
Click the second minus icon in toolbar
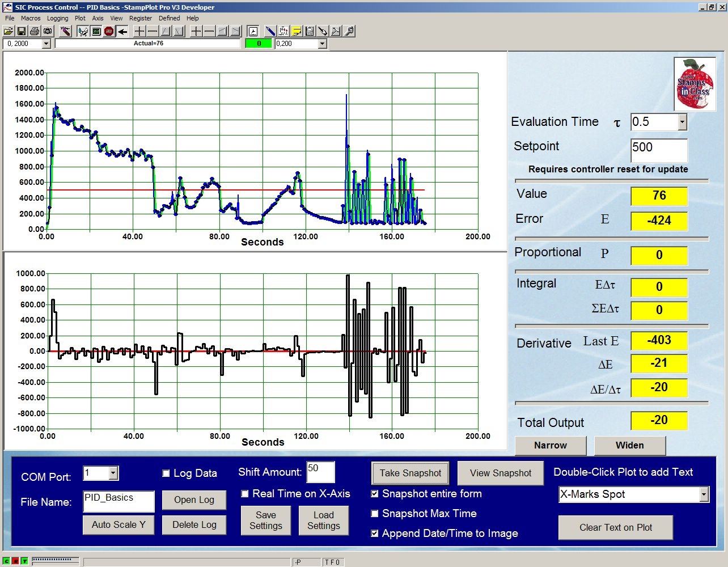click(x=209, y=31)
